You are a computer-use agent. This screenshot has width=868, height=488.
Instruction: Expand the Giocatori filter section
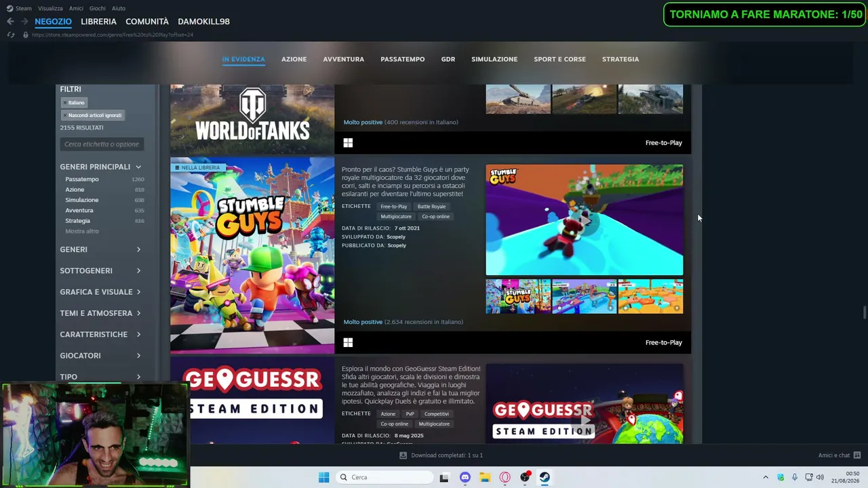pyautogui.click(x=100, y=356)
